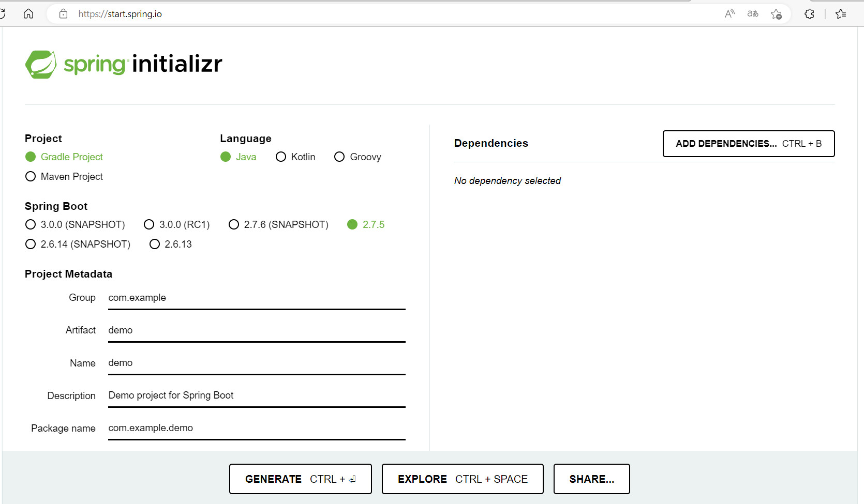The image size is (864, 504).
Task: Add page to favorites star icon
Action: tap(776, 14)
